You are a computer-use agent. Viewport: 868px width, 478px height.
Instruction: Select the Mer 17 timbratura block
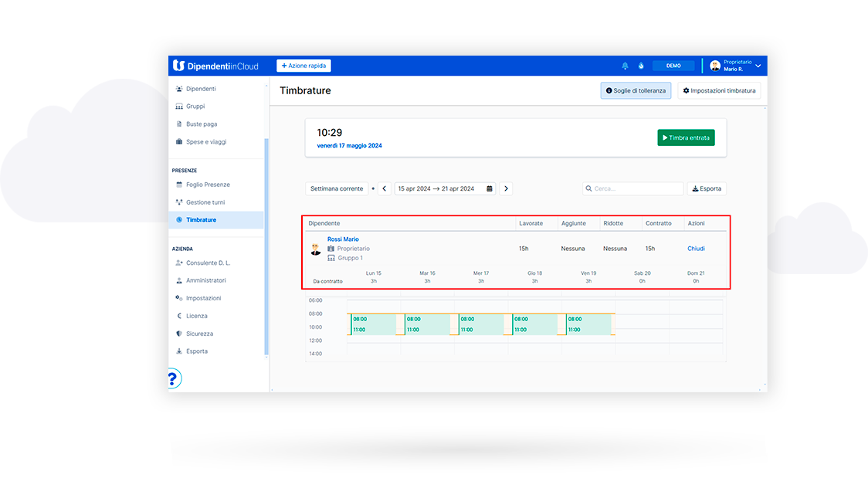[481, 324]
